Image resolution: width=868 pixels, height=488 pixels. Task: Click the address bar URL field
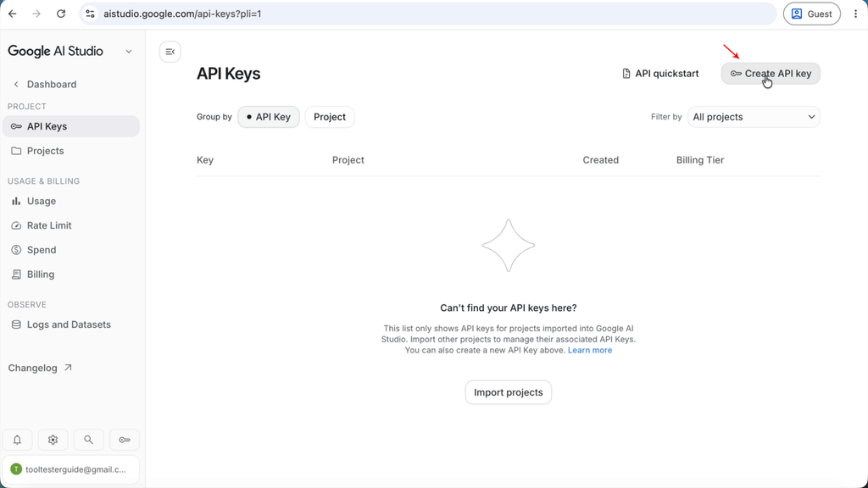(428, 14)
